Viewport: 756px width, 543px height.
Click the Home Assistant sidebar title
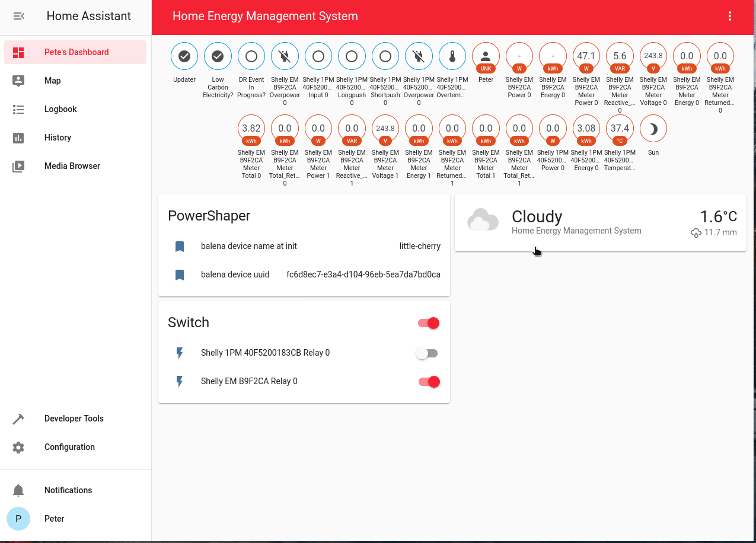[x=89, y=16]
